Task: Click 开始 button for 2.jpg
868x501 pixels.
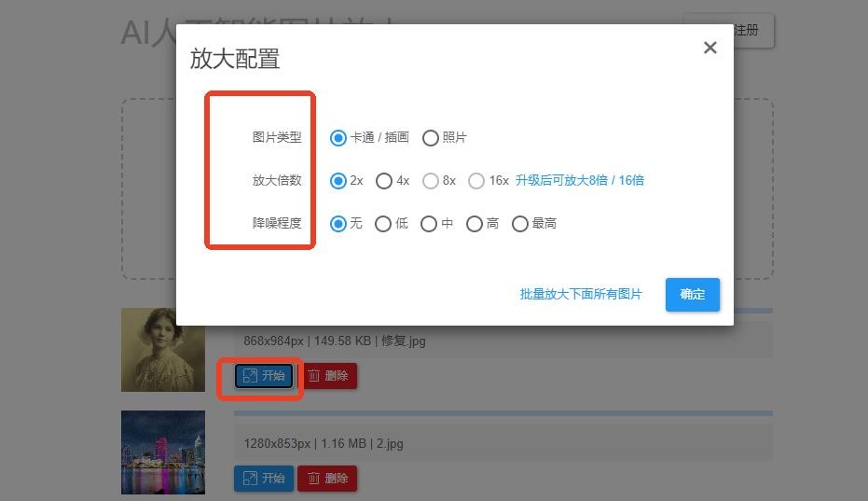Action: tap(264, 479)
